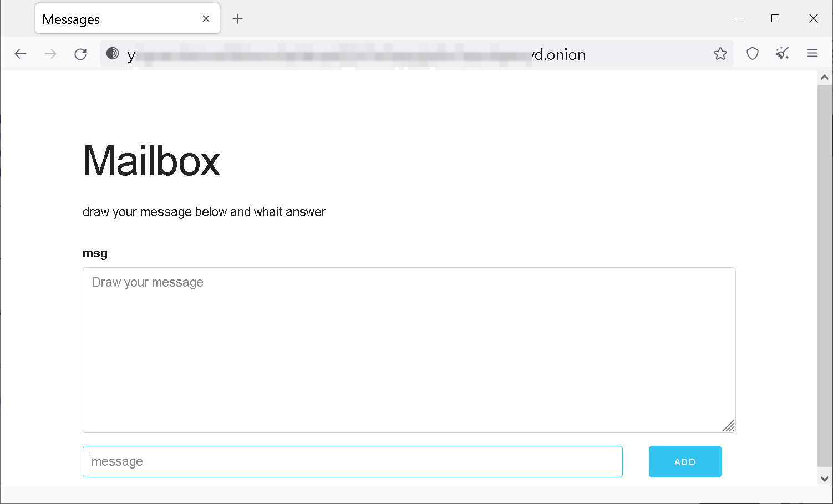Image resolution: width=833 pixels, height=504 pixels.
Task: Close the browser window
Action: point(814,18)
